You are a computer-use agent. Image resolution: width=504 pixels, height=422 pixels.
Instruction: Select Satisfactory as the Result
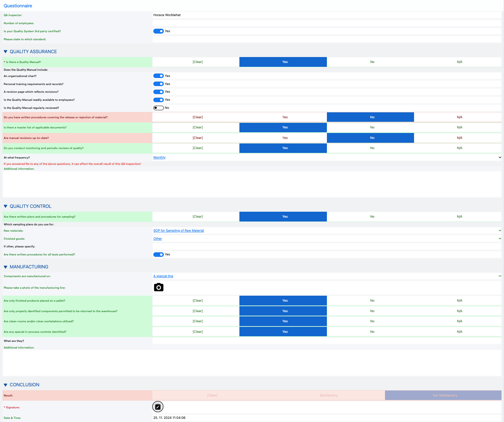[x=329, y=395]
